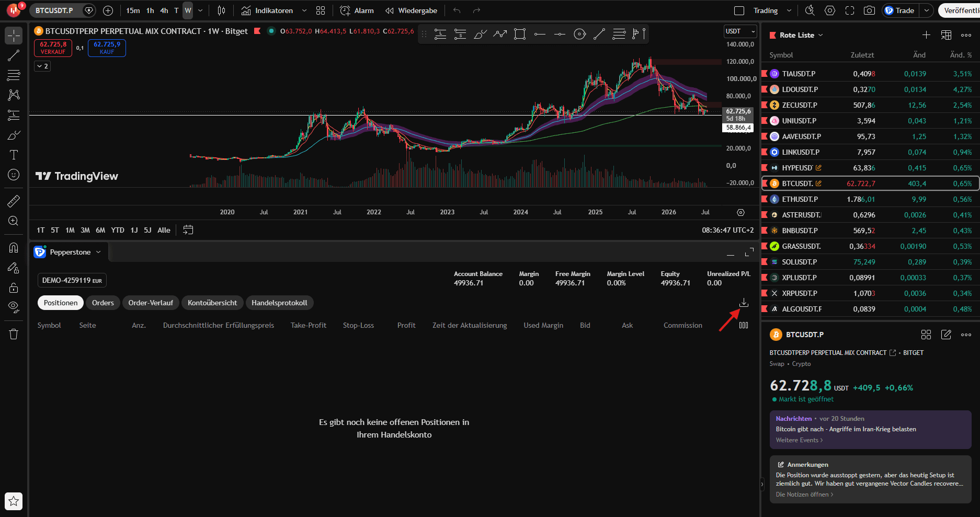Collapse the indicator legend showing 2

click(42, 66)
